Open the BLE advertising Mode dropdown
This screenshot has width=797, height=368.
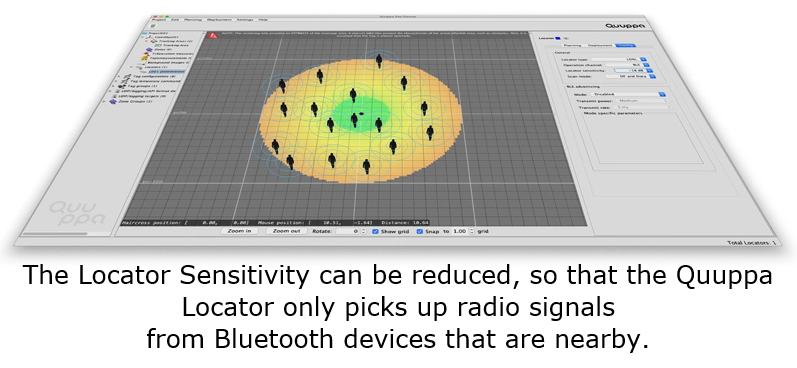click(x=628, y=94)
